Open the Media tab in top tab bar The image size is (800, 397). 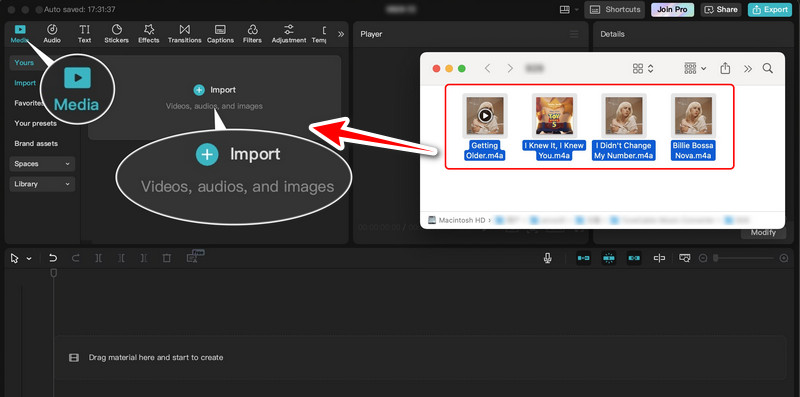(x=19, y=34)
